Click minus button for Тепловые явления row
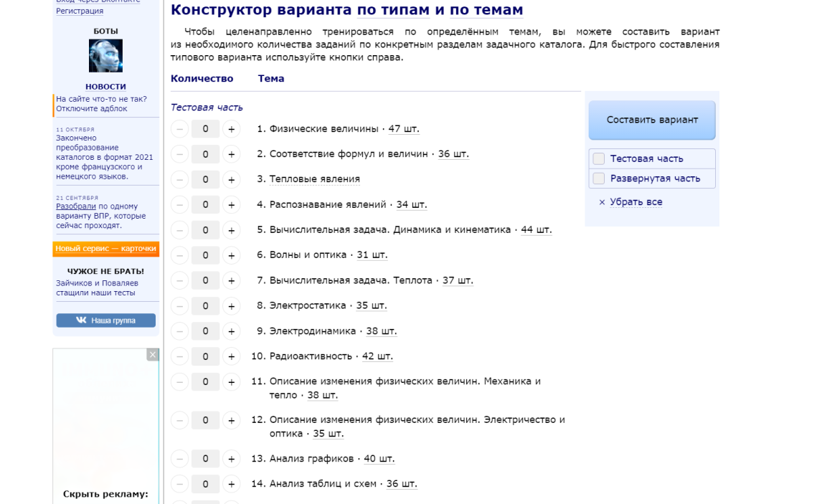 (x=180, y=179)
